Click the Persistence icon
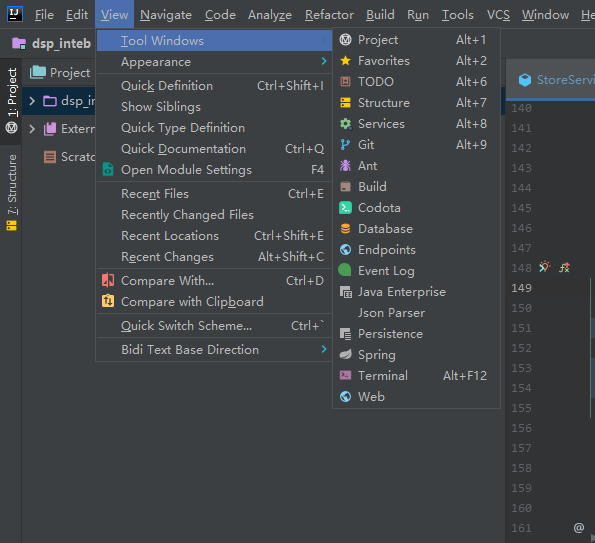The height and width of the screenshot is (543, 595). pyautogui.click(x=345, y=334)
